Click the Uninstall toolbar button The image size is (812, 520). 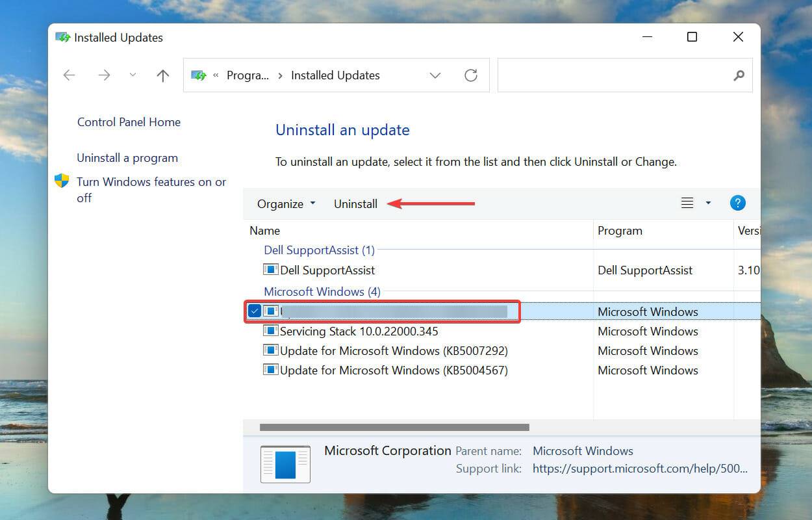pyautogui.click(x=355, y=204)
